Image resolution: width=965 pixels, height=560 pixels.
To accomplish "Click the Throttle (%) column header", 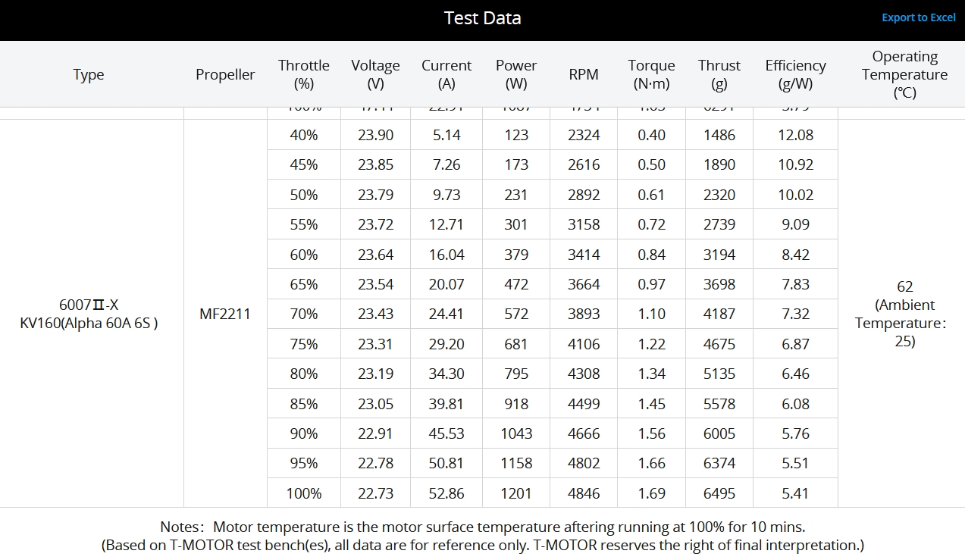I will pyautogui.click(x=303, y=74).
